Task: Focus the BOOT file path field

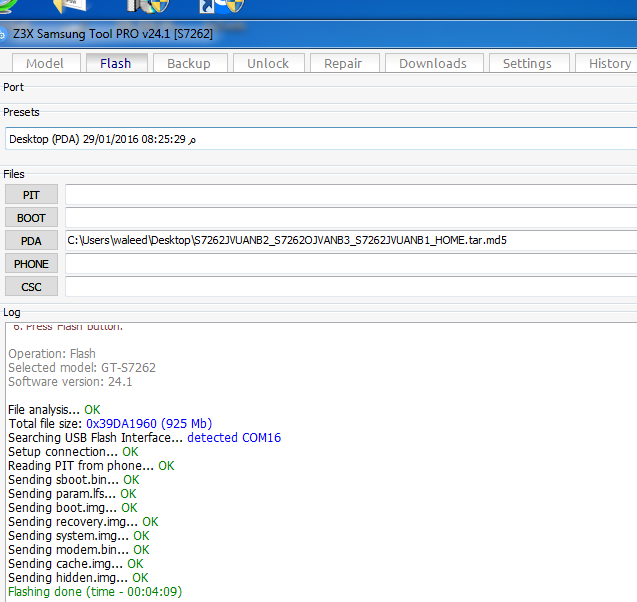Action: point(351,218)
